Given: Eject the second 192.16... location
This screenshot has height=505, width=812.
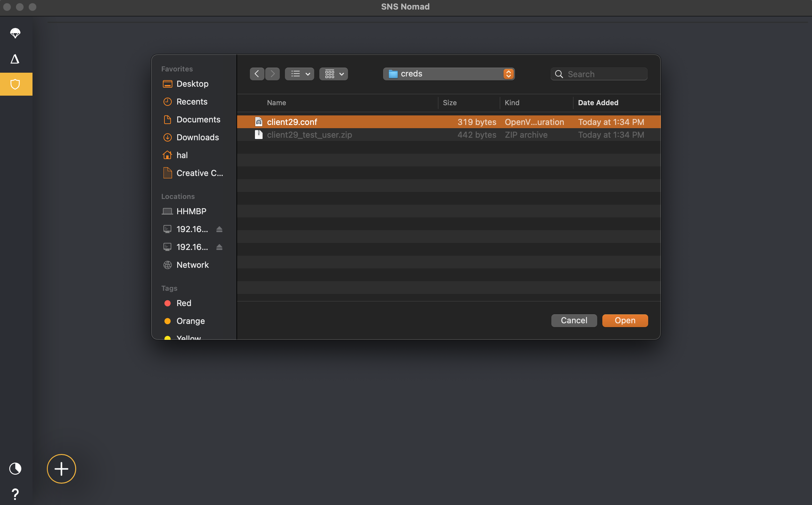Looking at the screenshot, I should pos(219,247).
